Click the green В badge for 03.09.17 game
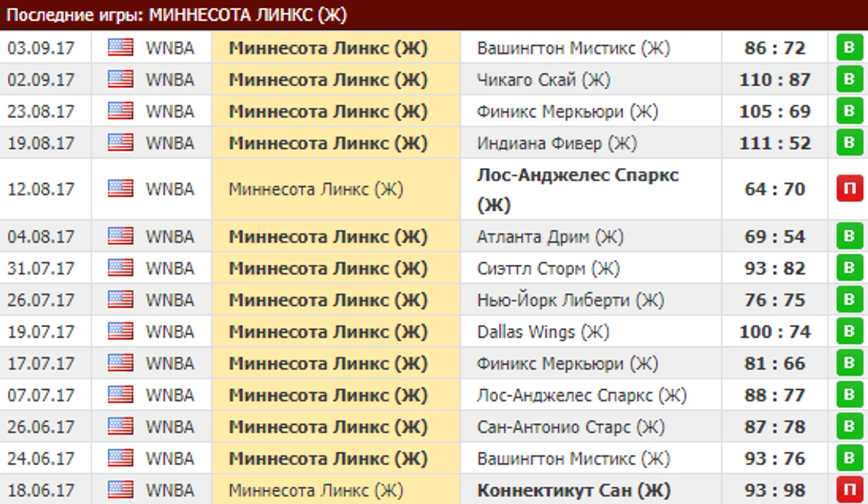 coord(850,48)
